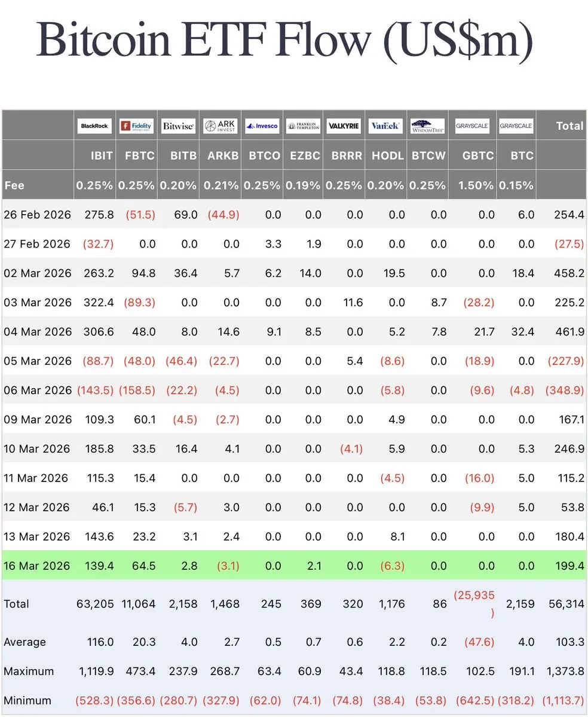588x717 pixels.
Task: Select the FBTC column header
Action: 140,155
